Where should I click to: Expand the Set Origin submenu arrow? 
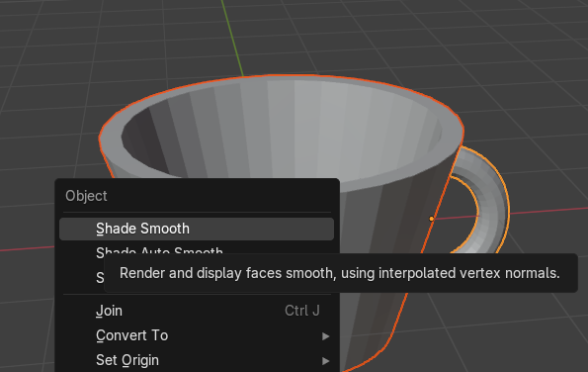pyautogui.click(x=325, y=361)
